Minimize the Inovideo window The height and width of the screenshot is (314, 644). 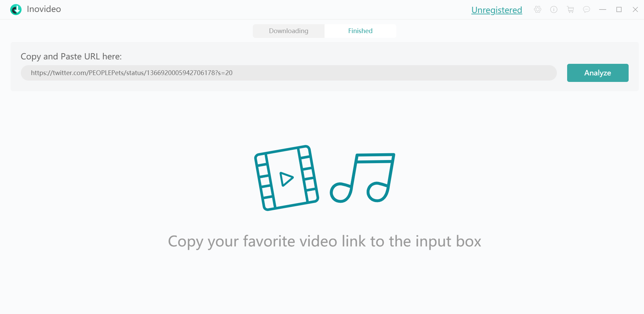(x=603, y=10)
